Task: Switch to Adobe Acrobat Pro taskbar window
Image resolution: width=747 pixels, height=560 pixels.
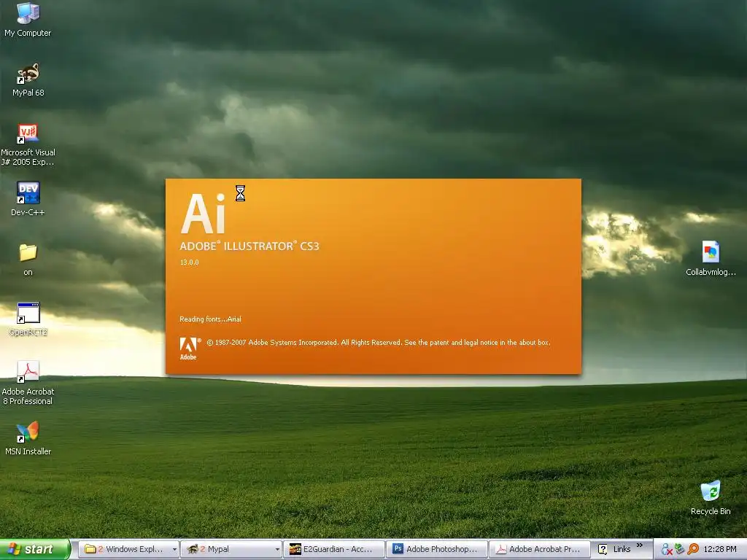Action: point(540,549)
